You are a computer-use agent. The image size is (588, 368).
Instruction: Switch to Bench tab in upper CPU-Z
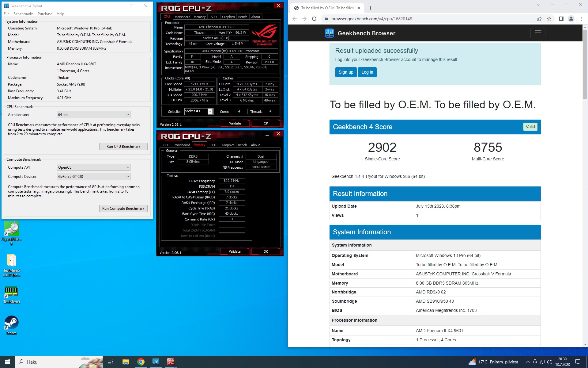click(243, 17)
